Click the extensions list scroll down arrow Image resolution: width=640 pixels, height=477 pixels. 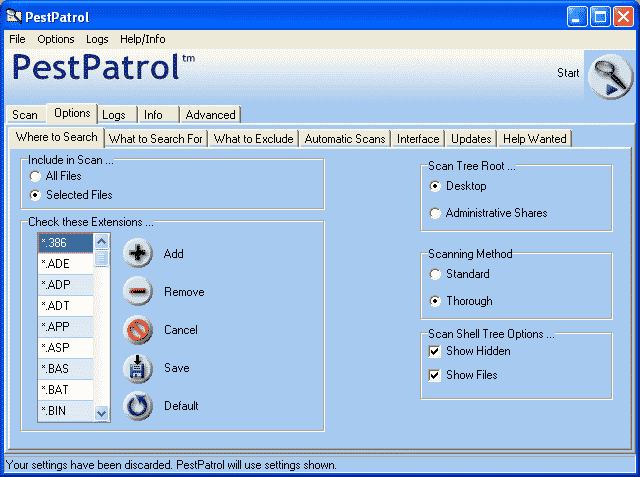pyautogui.click(x=102, y=413)
